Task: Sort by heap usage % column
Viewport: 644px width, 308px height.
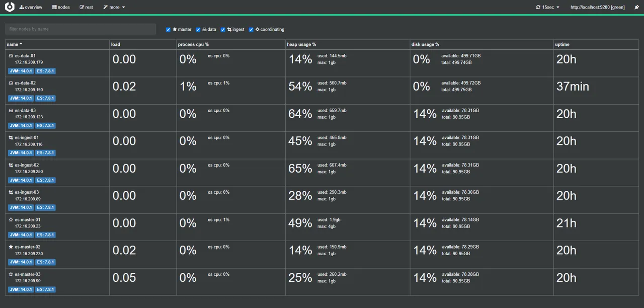Action: [x=301, y=44]
